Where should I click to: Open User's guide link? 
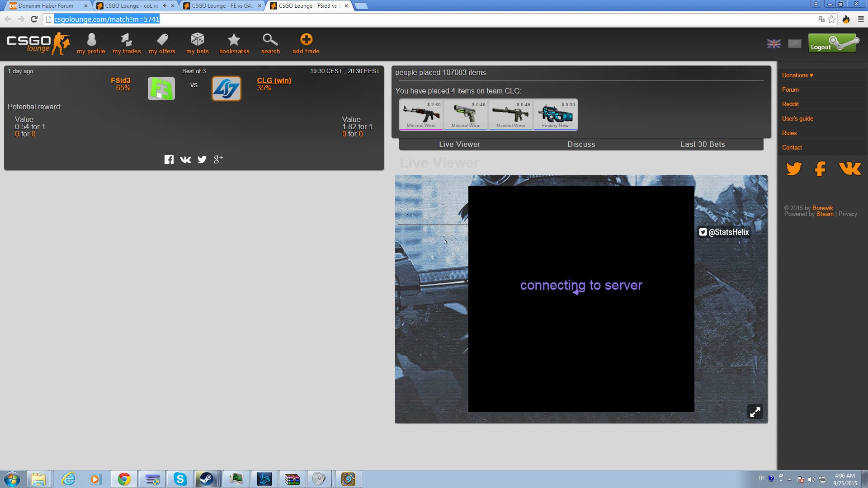(797, 118)
